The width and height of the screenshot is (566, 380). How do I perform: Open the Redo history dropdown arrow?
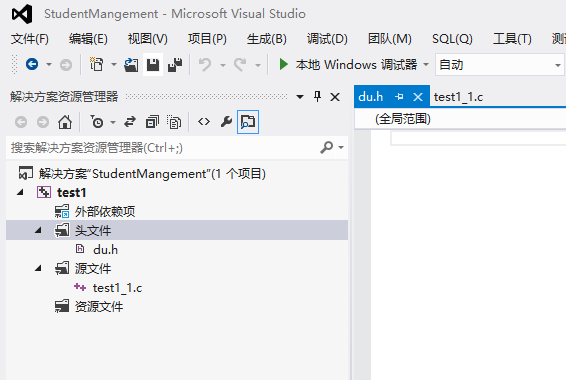tap(258, 65)
